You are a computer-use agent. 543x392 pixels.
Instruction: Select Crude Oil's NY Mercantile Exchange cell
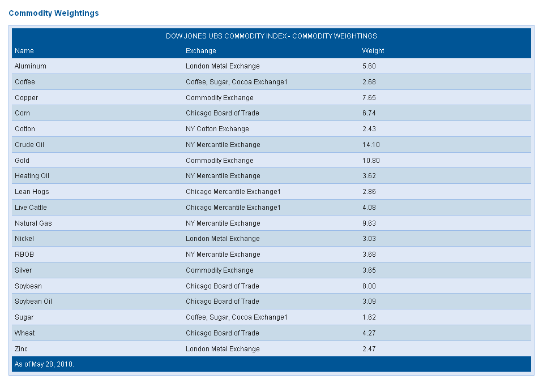tap(223, 145)
